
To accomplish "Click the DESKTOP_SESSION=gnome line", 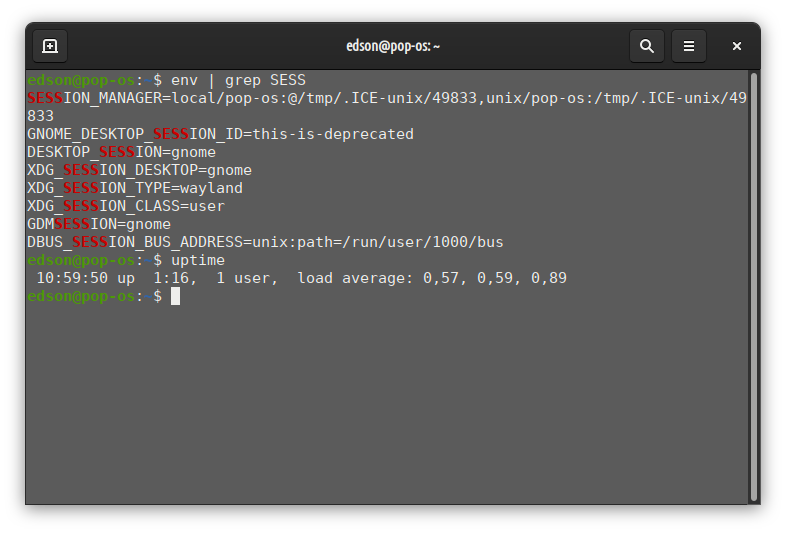I will tap(121, 152).
